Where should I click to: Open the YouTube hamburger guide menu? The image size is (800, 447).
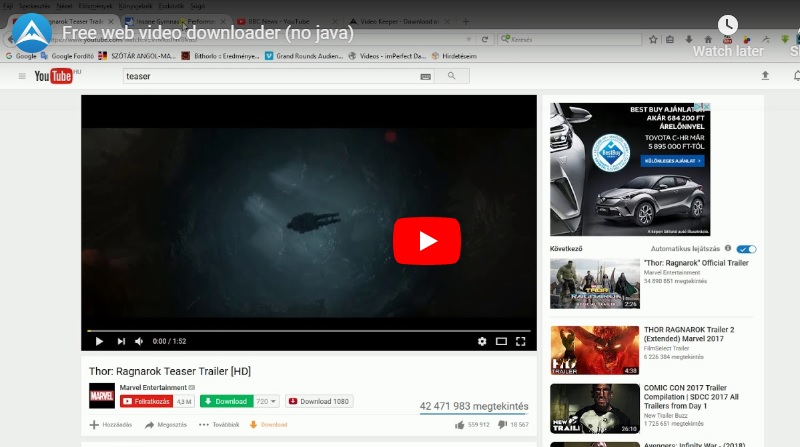22,76
